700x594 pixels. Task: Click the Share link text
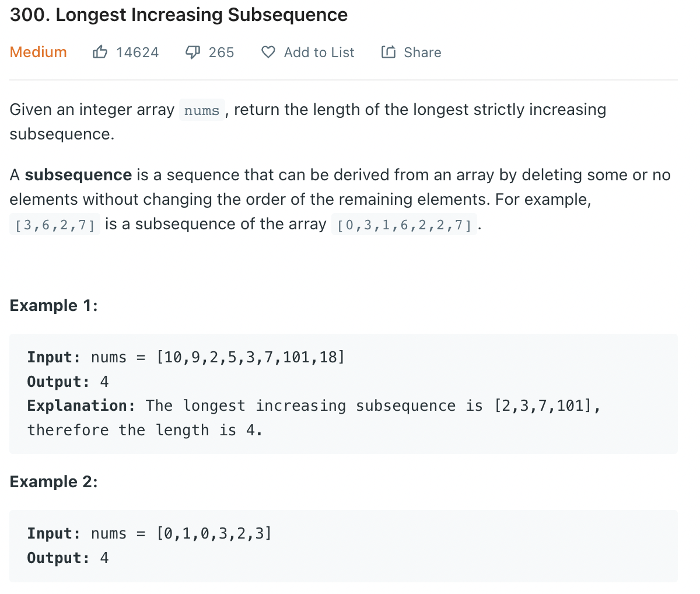tap(422, 52)
